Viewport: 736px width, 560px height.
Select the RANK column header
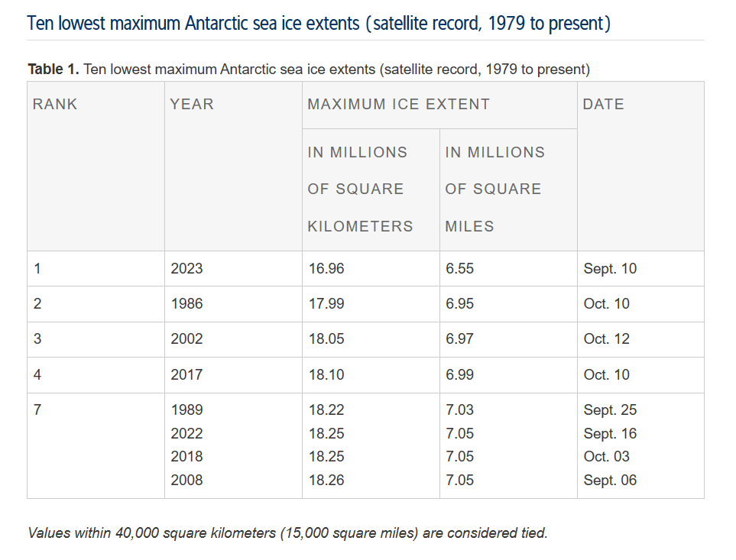pyautogui.click(x=55, y=105)
